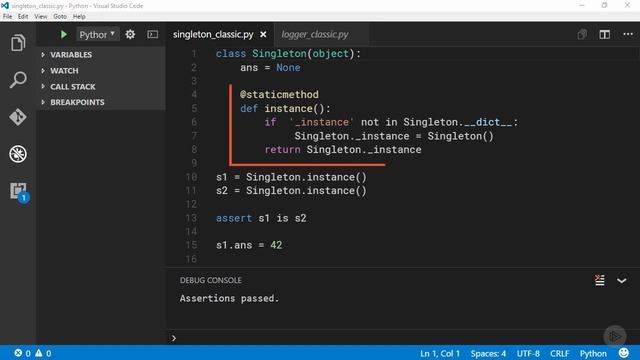The image size is (640, 360).
Task: Collapse the debug console panel chevron
Action: tap(622, 281)
